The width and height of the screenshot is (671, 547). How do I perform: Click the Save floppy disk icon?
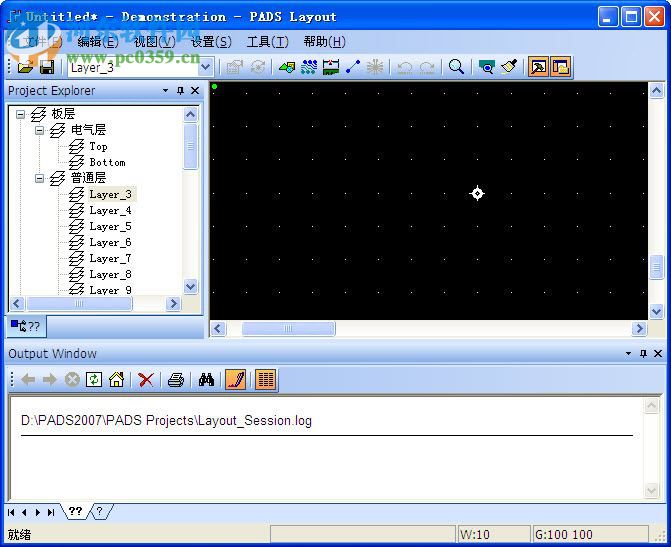tap(47, 67)
